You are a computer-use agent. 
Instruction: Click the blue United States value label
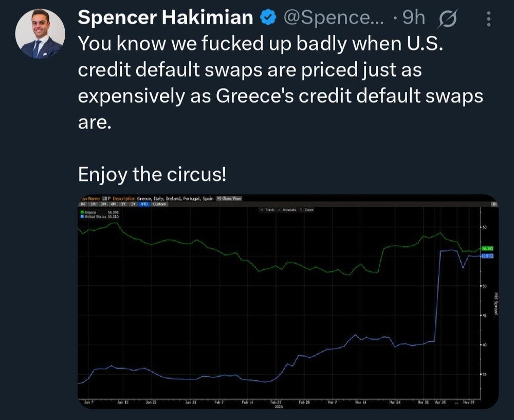pyautogui.click(x=487, y=255)
